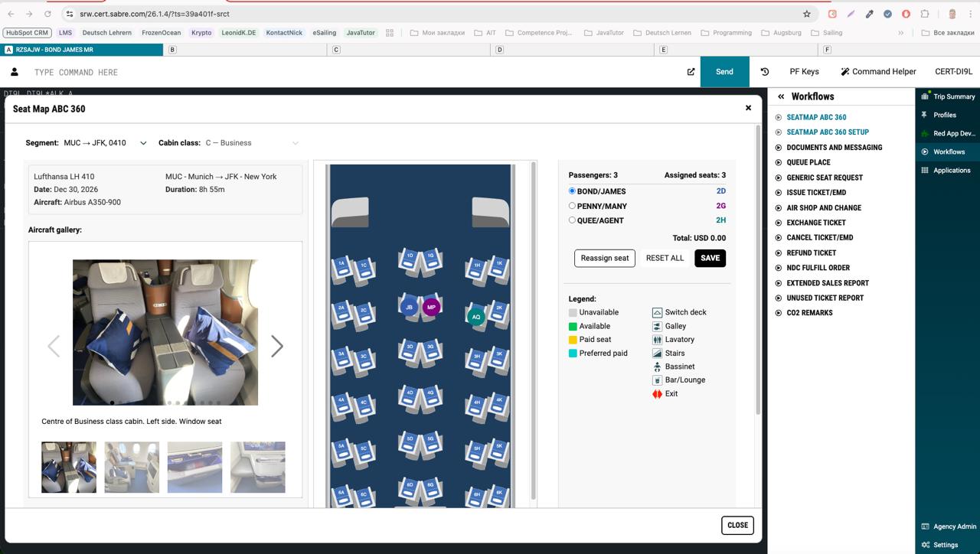Click the purple MP seat marker
980x554 pixels.
[431, 307]
